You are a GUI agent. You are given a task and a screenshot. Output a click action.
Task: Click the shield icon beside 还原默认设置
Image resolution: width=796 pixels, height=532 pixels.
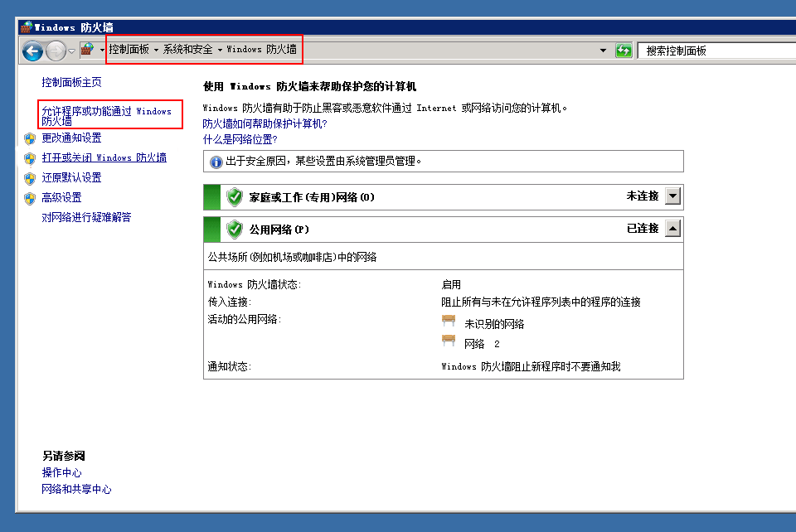30,178
